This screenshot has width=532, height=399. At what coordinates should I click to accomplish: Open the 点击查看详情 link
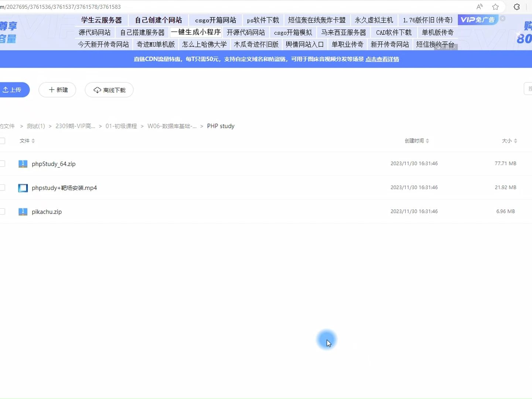pyautogui.click(x=382, y=59)
